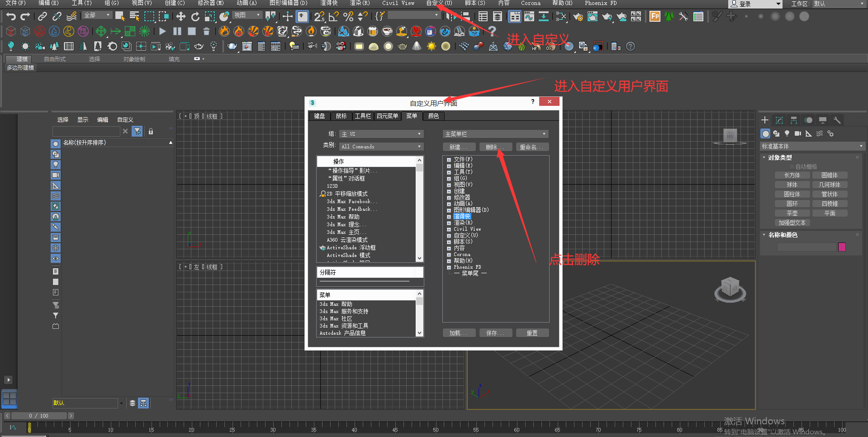This screenshot has width=868, height=437.
Task: Click the 保存 button in the dialog
Action: coord(495,333)
